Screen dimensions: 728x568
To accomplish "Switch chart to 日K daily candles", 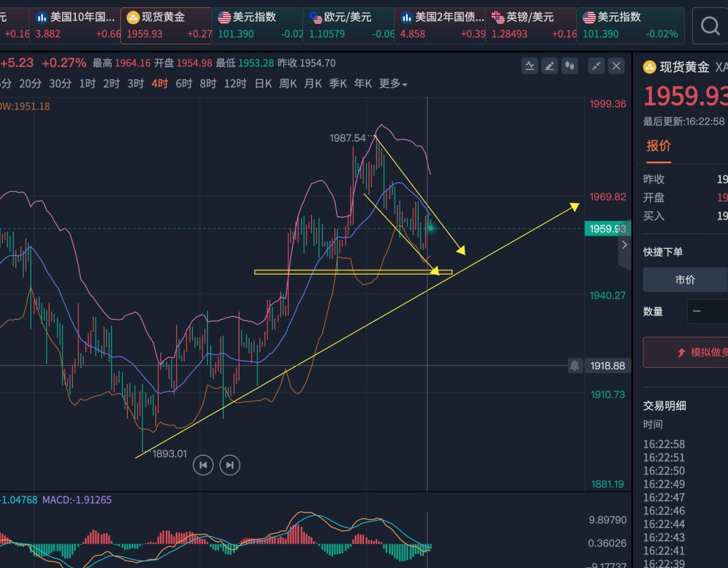I will (x=263, y=84).
